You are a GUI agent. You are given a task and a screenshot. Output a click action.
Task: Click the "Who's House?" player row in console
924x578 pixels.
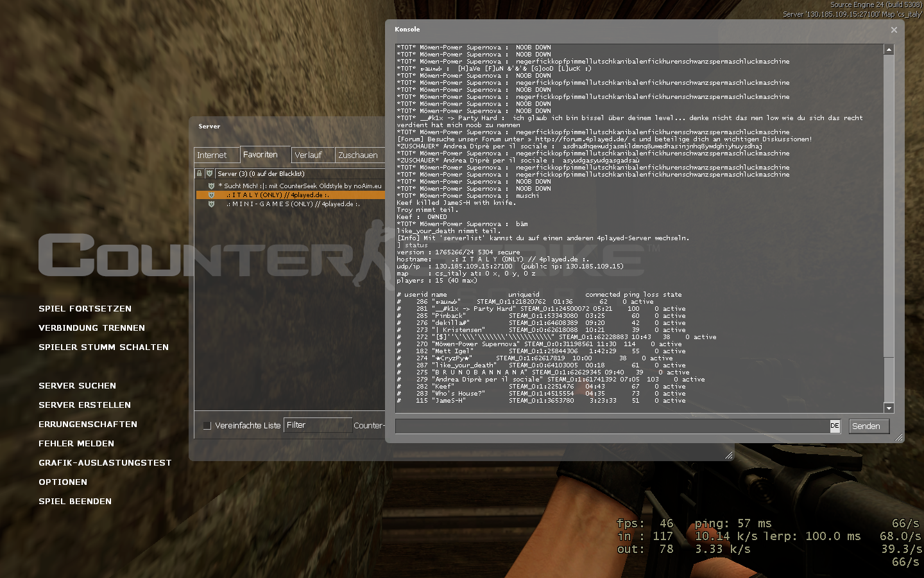coord(541,394)
